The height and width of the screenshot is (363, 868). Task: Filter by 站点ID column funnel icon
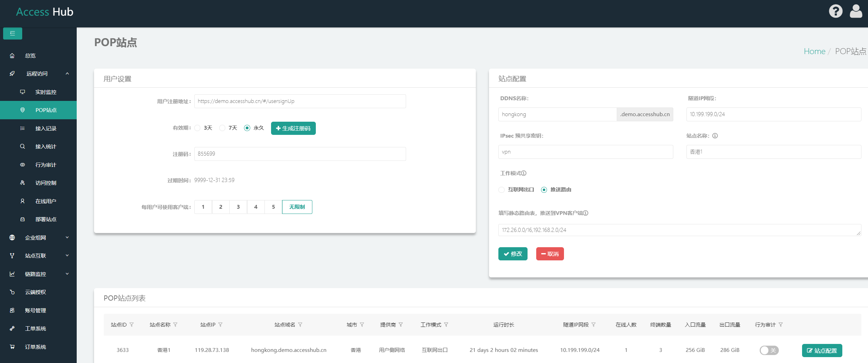(132, 325)
